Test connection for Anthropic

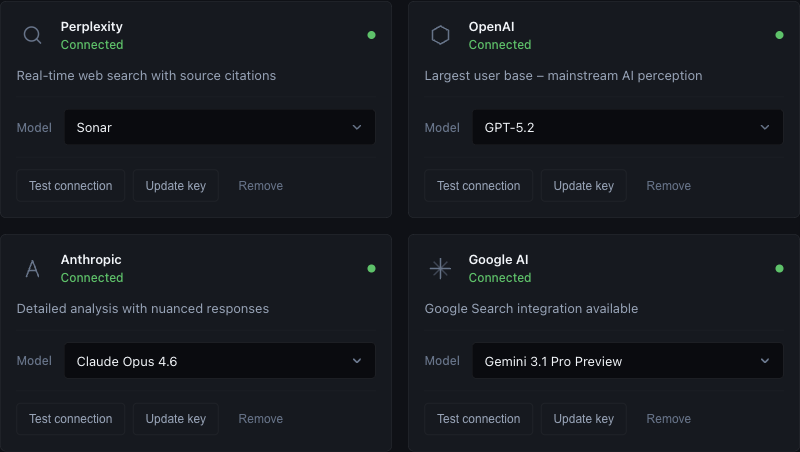point(70,419)
